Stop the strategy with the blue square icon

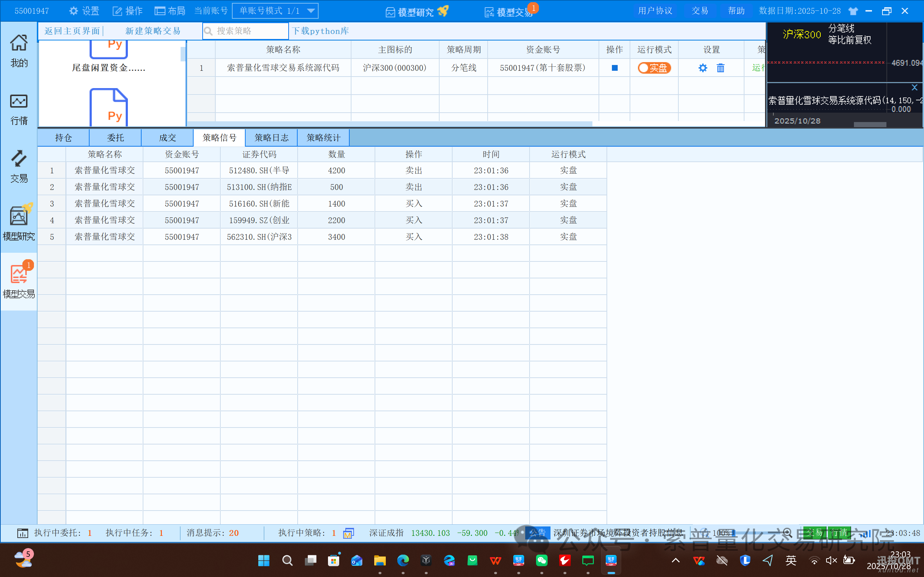(614, 68)
